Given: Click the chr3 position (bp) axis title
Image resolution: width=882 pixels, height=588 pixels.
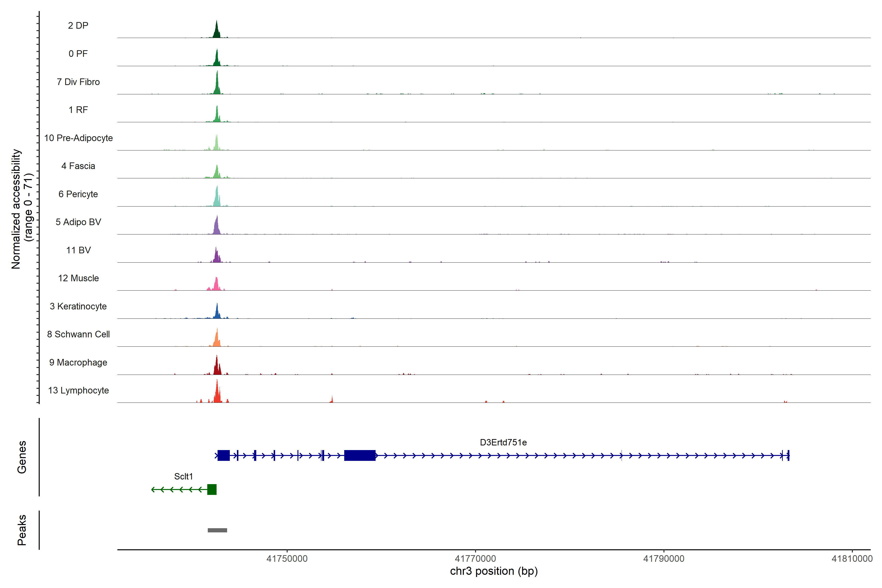Looking at the screenshot, I should click(x=494, y=571).
